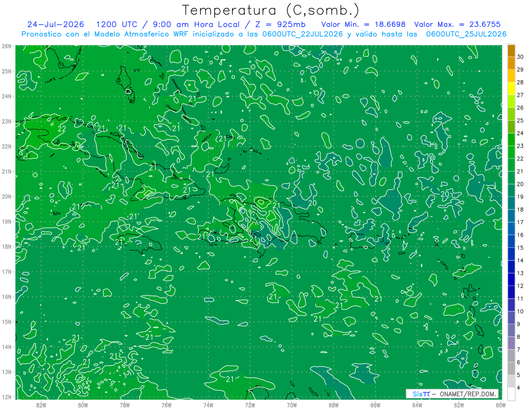Click initialization time '0600UTC_22JUL2026'
Viewport: 532px width, 411px height.
coord(303,34)
